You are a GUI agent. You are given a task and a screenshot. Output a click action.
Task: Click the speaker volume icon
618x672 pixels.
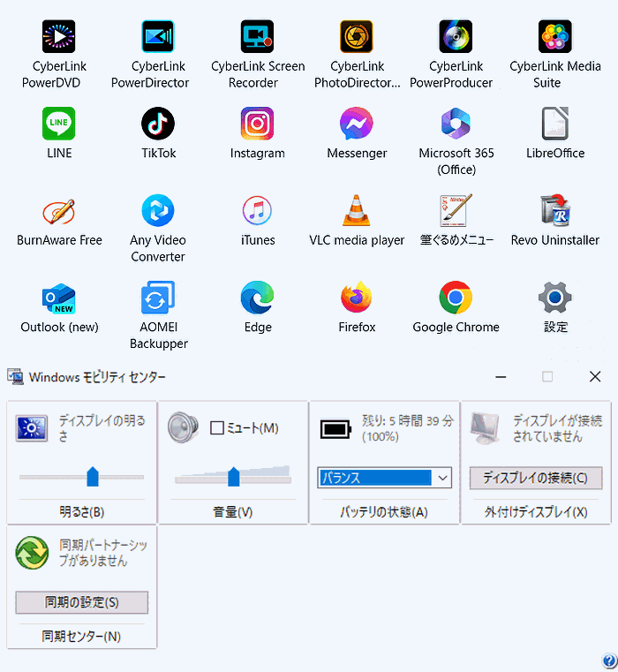(183, 427)
